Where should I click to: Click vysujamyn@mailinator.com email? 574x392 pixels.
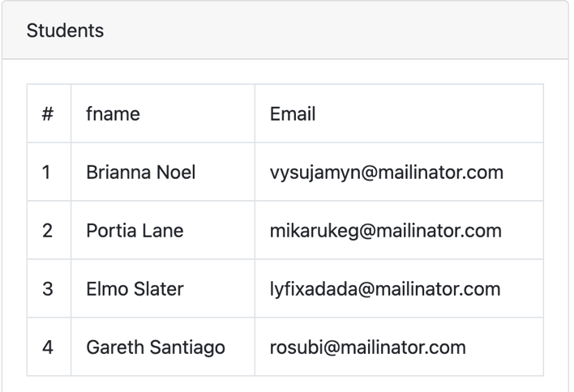click(x=387, y=173)
